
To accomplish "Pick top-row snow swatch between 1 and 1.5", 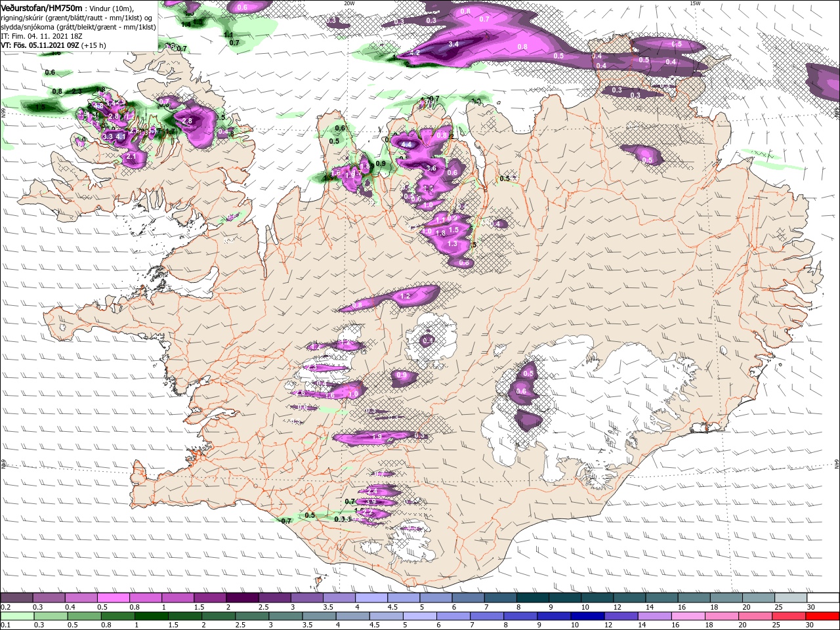I will [177, 598].
